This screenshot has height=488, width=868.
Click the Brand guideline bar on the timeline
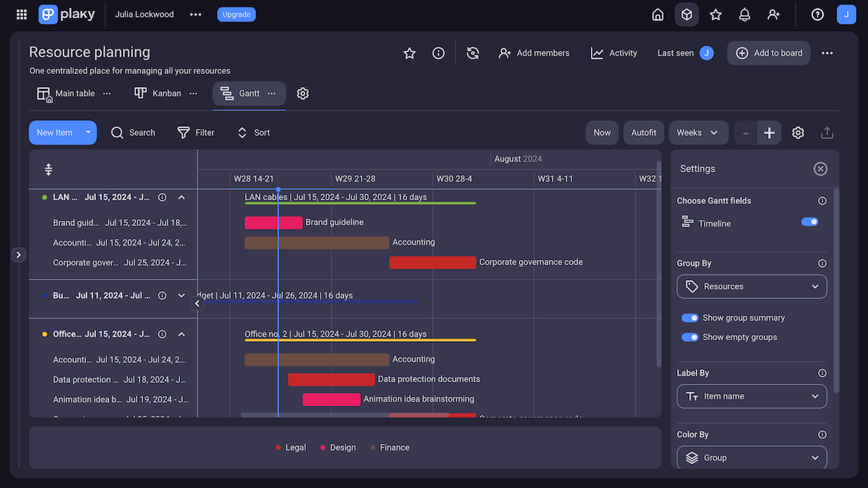pyautogui.click(x=273, y=222)
